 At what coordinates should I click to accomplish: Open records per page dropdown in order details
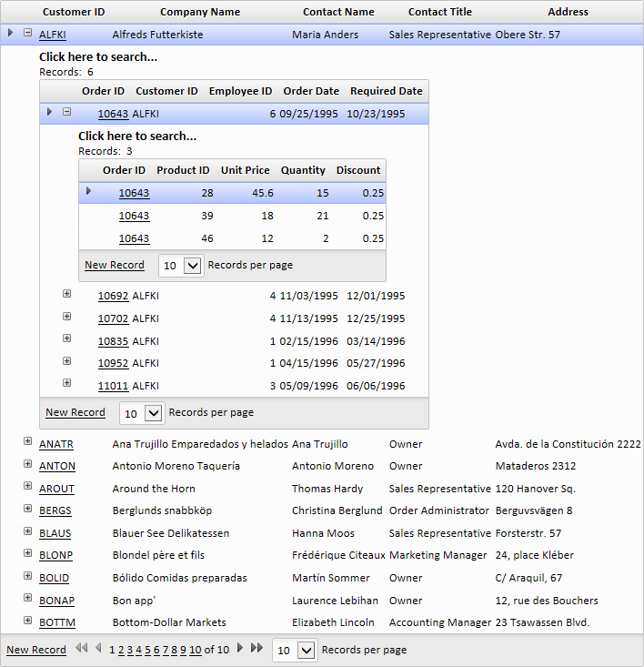click(192, 266)
